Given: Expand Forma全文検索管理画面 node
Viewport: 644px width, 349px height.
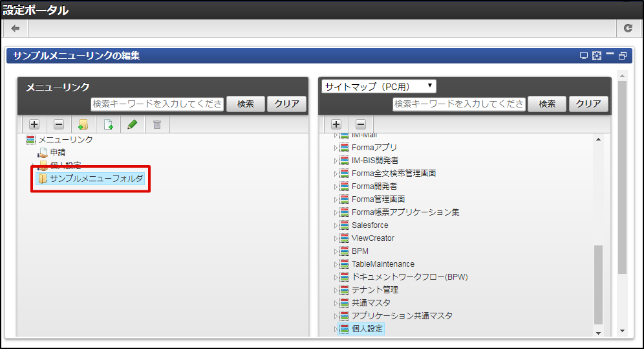Looking at the screenshot, I should click(x=335, y=174).
